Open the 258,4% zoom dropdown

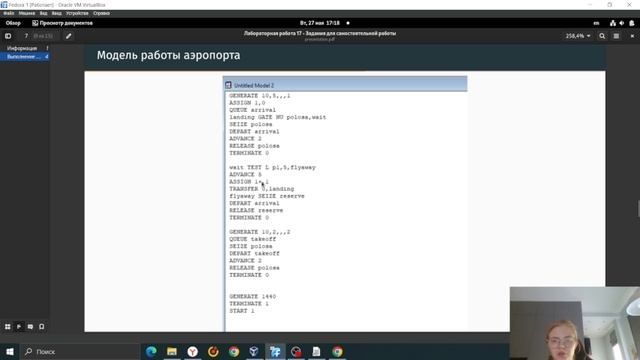pyautogui.click(x=578, y=36)
